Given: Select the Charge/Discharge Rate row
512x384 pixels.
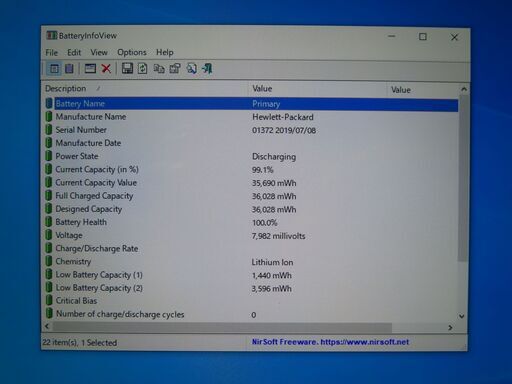Looking at the screenshot, I should (252, 248).
